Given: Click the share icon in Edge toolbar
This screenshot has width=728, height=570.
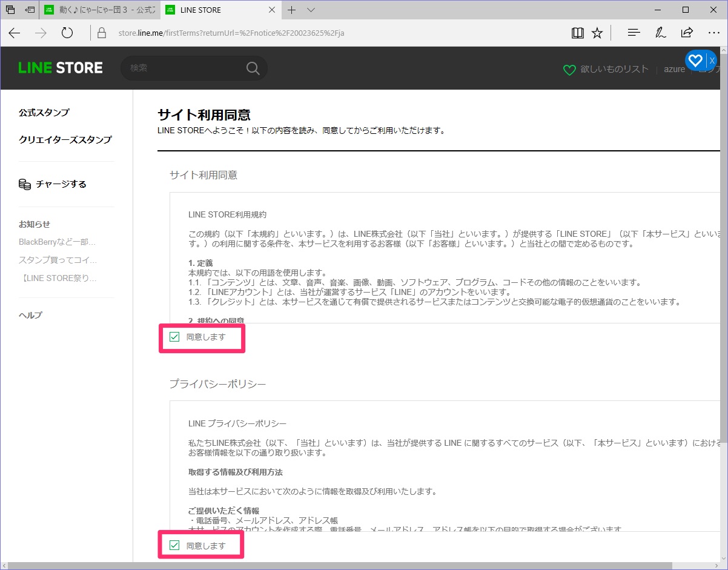Looking at the screenshot, I should (687, 33).
